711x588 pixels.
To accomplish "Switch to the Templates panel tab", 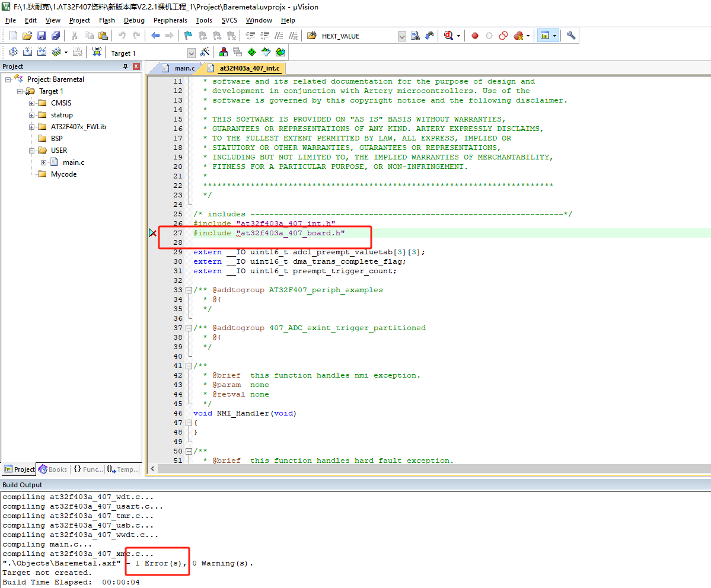I will [x=123, y=469].
